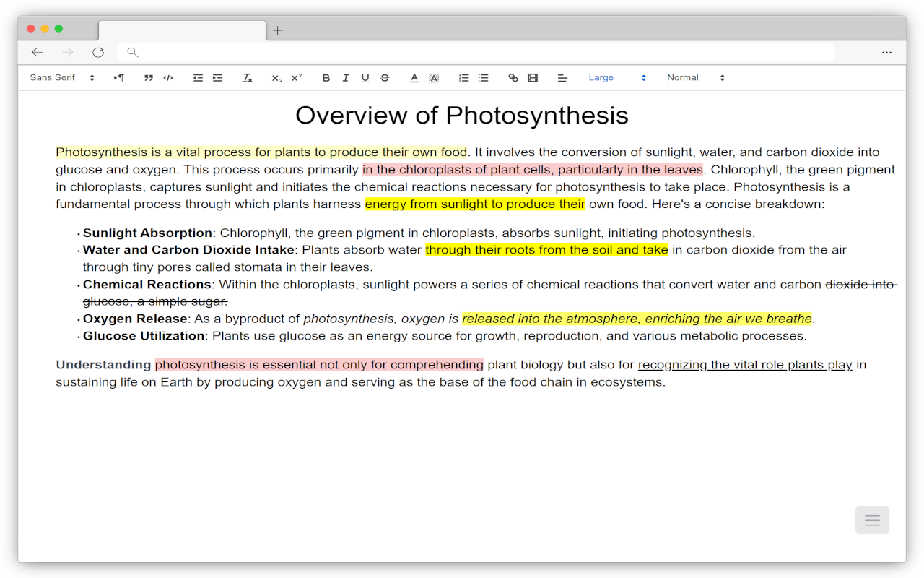This screenshot has width=924, height=578.
Task: Click the clear formatting icon
Action: pos(248,78)
